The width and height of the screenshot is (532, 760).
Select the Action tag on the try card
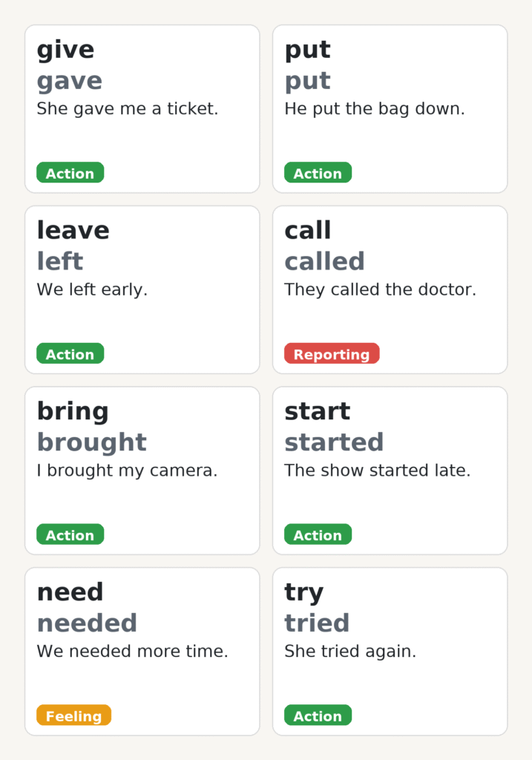click(x=318, y=716)
